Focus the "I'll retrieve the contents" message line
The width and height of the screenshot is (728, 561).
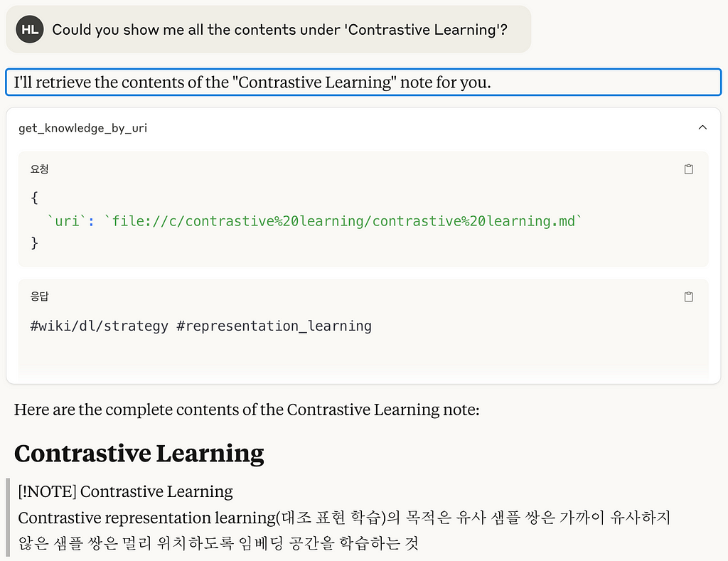coord(363,82)
